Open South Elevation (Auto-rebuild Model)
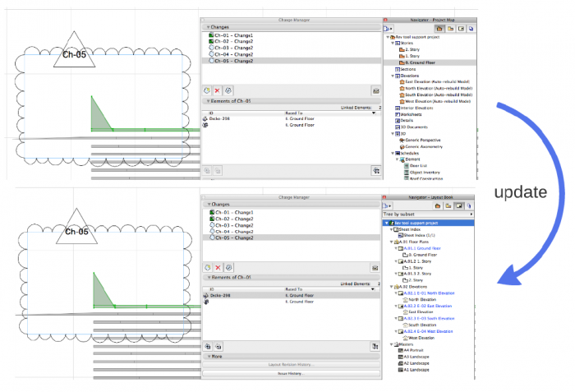The width and height of the screenshot is (575, 392). 435,95
